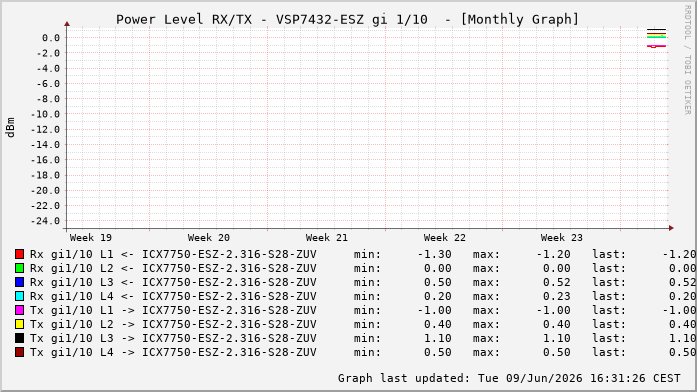The height and width of the screenshot is (392, 697).
Task: Click the -2.0 y-axis tick label
Action: 47,53
